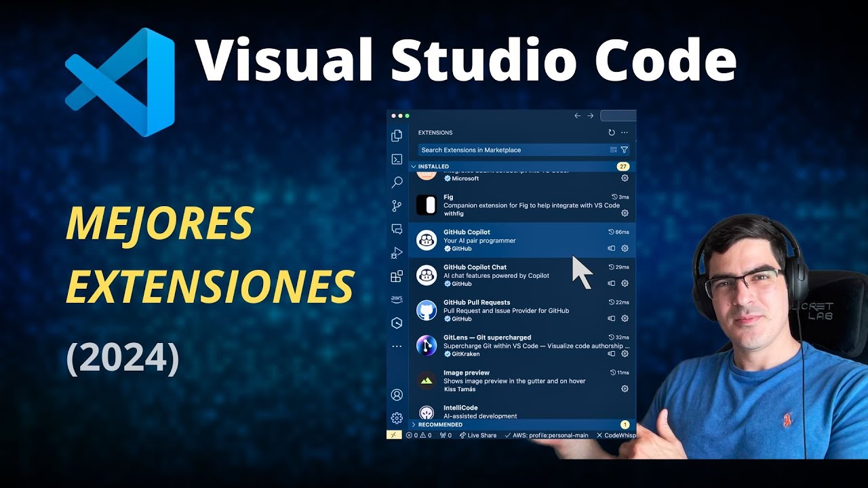Open the terminal panel icon in activity bar

397,159
